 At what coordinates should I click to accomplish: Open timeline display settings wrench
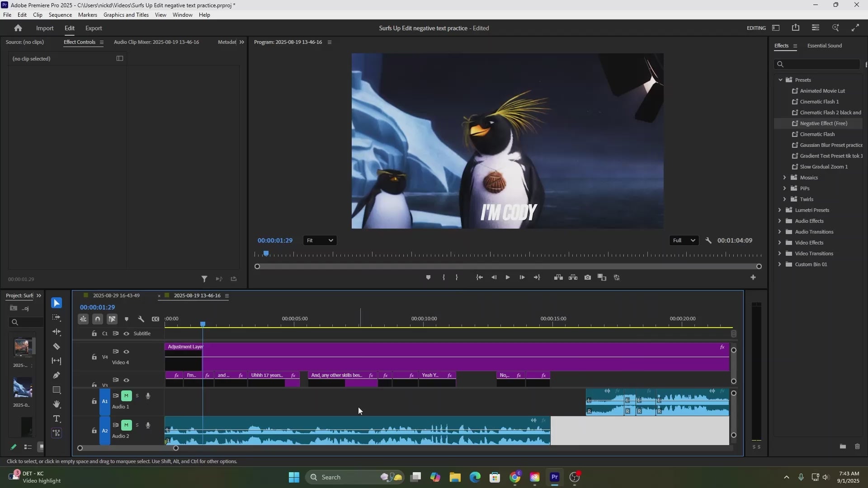141,319
